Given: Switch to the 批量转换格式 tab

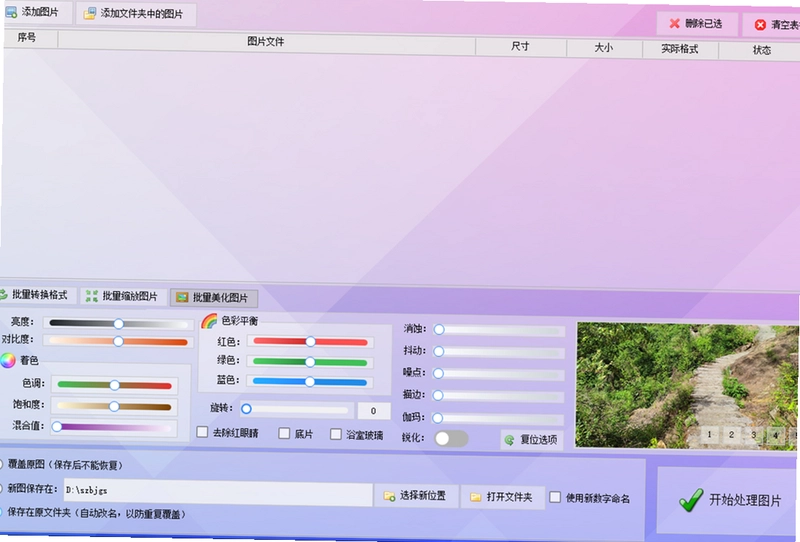Looking at the screenshot, I should [36, 294].
